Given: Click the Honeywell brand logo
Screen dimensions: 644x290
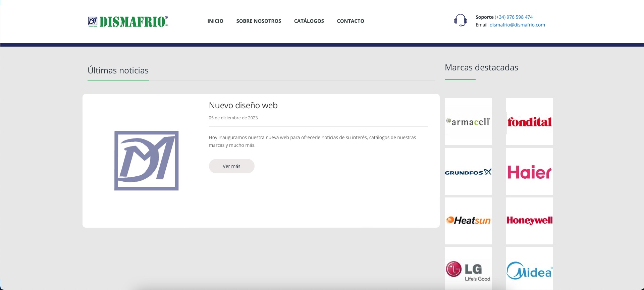Looking at the screenshot, I should click(529, 221).
